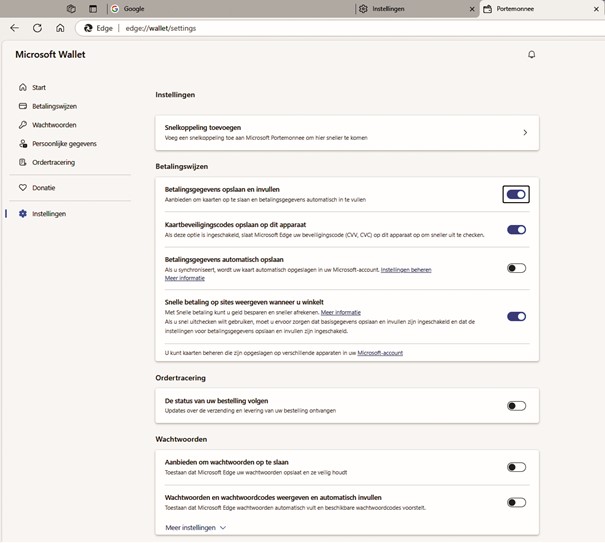Click the Wachtwoorden key icon

click(23, 125)
